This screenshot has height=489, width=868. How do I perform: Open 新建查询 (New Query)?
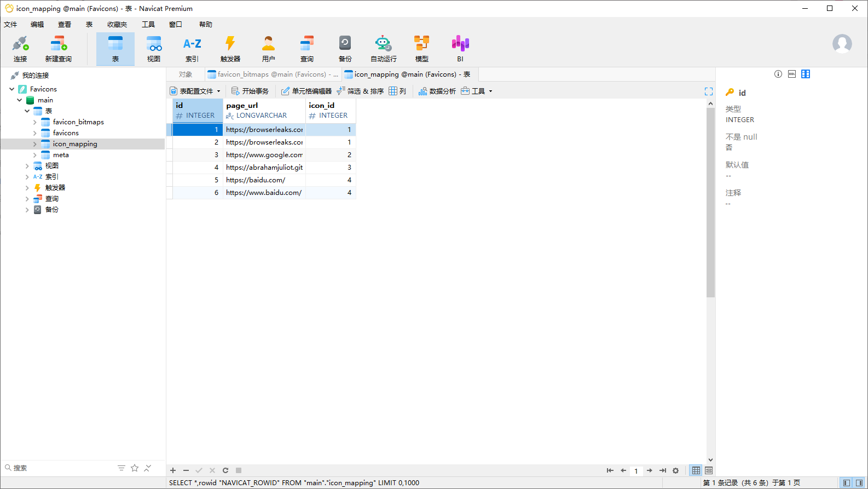point(59,49)
